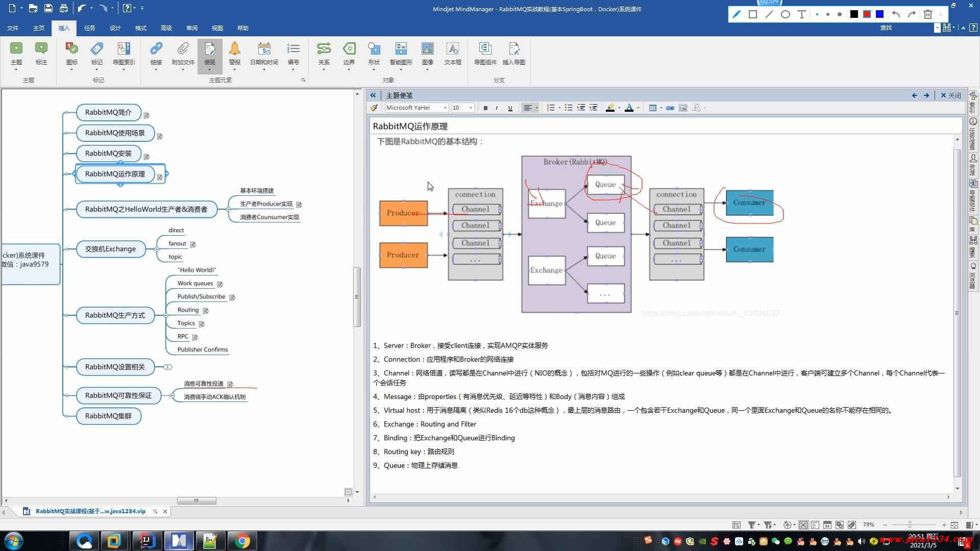
Task: Toggle bulleted list in notes toolbar
Action: 568,108
